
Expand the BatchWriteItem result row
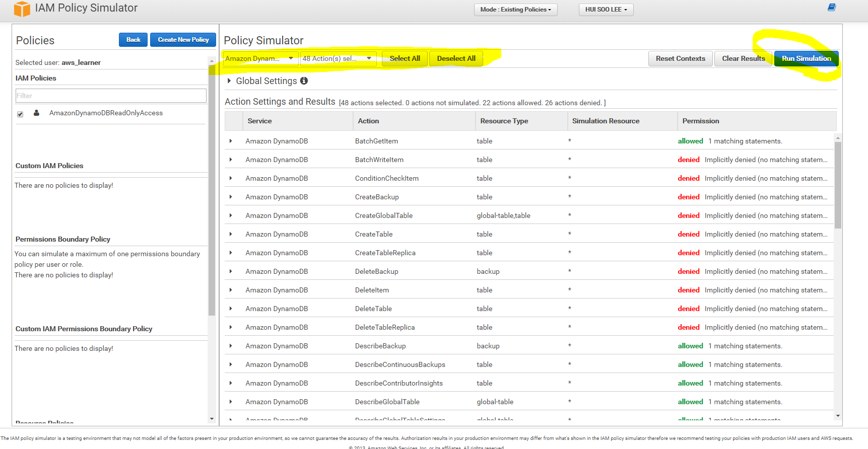click(x=231, y=160)
